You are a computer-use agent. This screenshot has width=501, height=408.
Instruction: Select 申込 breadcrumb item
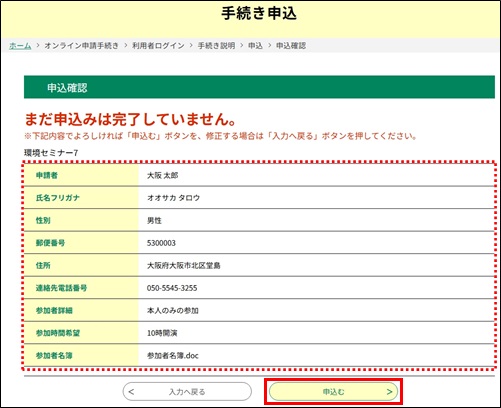point(255,46)
